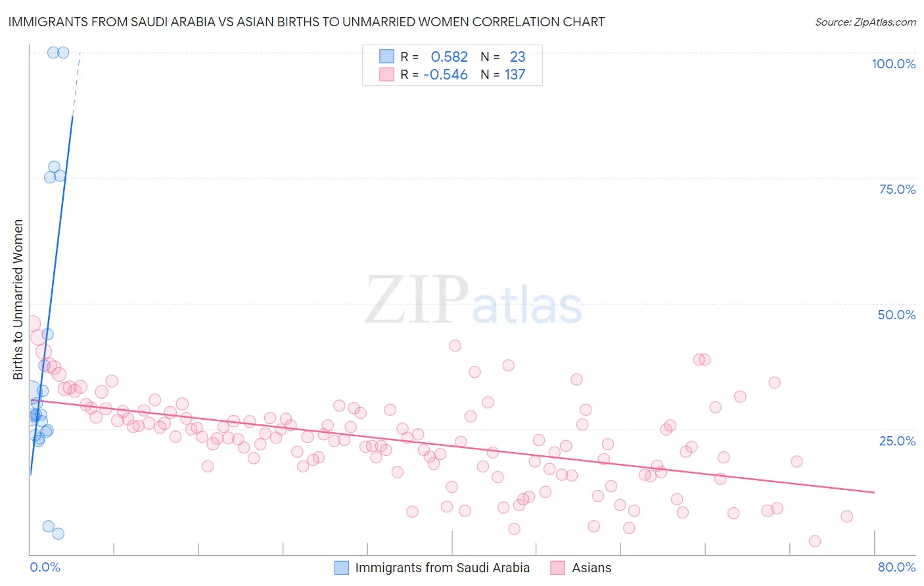
Task: Click the lowest blue data point near the x-axis
Action: point(58,533)
